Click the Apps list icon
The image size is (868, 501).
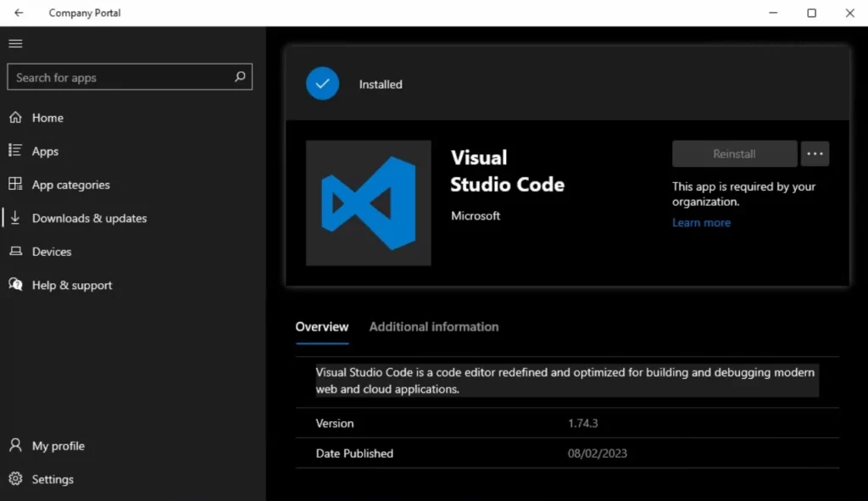click(15, 151)
